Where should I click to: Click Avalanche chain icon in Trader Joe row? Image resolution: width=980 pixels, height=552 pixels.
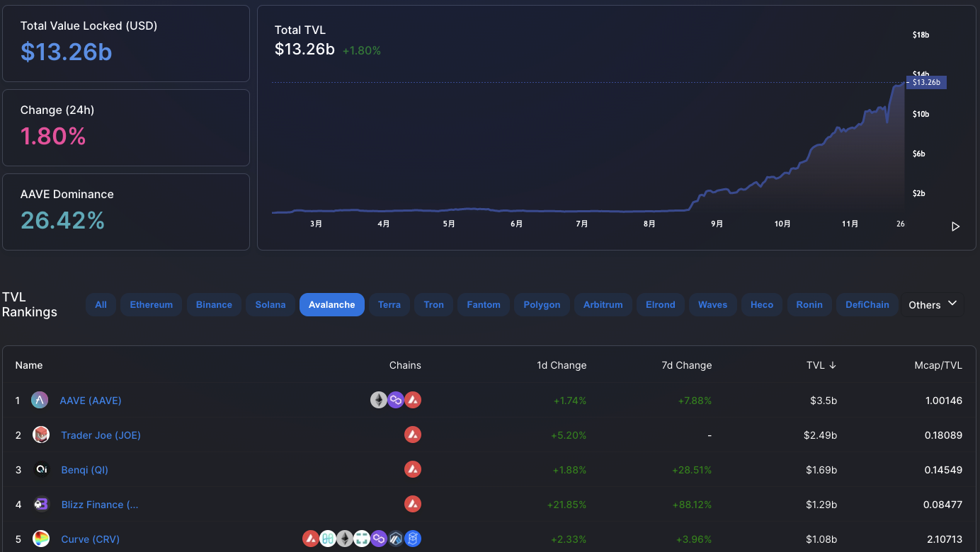point(413,435)
